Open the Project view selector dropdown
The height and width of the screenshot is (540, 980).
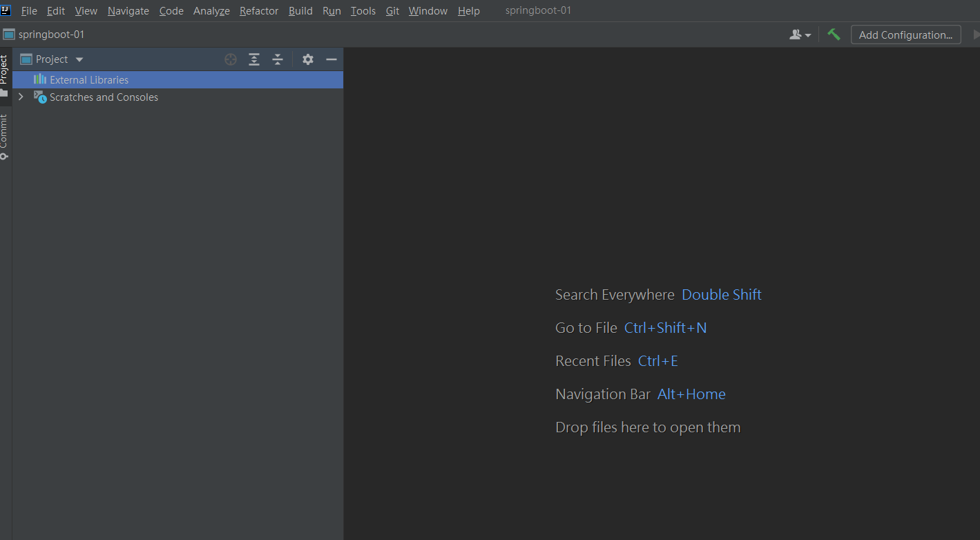point(52,59)
